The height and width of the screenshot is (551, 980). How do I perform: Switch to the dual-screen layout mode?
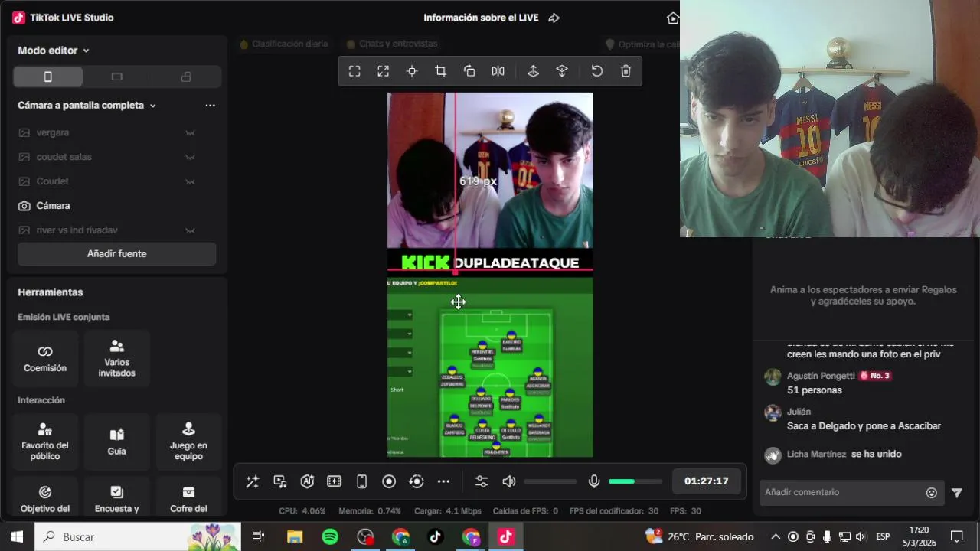(x=186, y=77)
